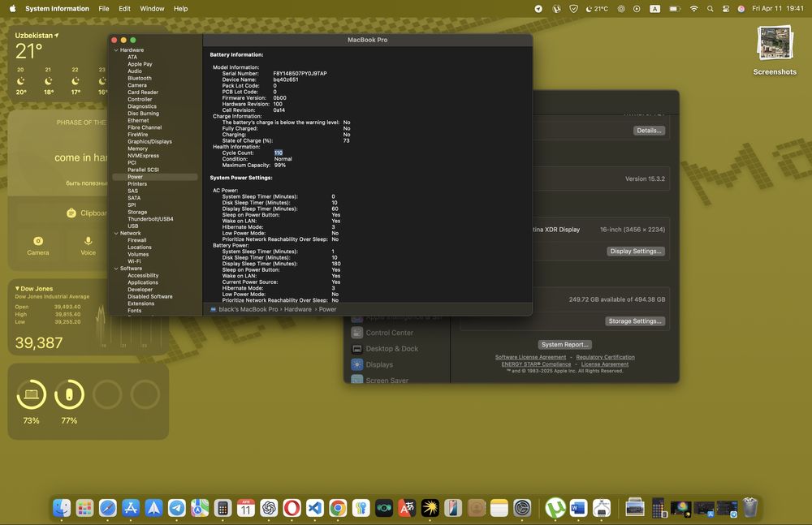
Task: Launch ChatGPT from the dock
Action: point(269,508)
